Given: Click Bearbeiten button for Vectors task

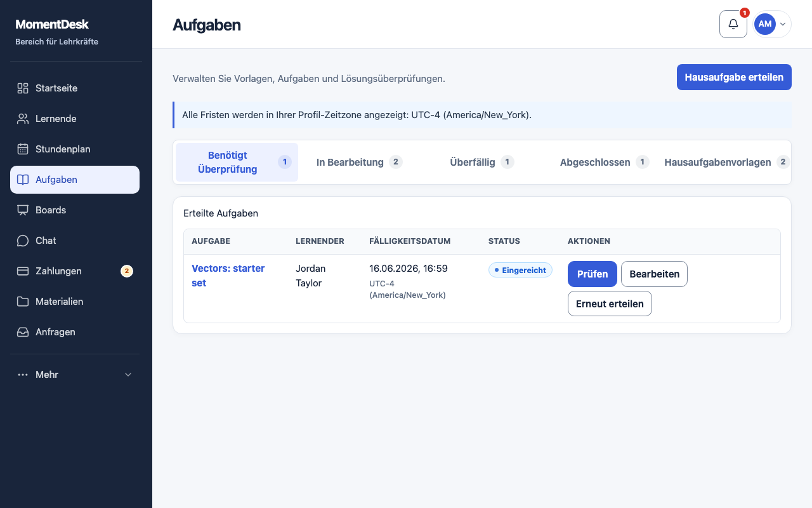Looking at the screenshot, I should [654, 274].
